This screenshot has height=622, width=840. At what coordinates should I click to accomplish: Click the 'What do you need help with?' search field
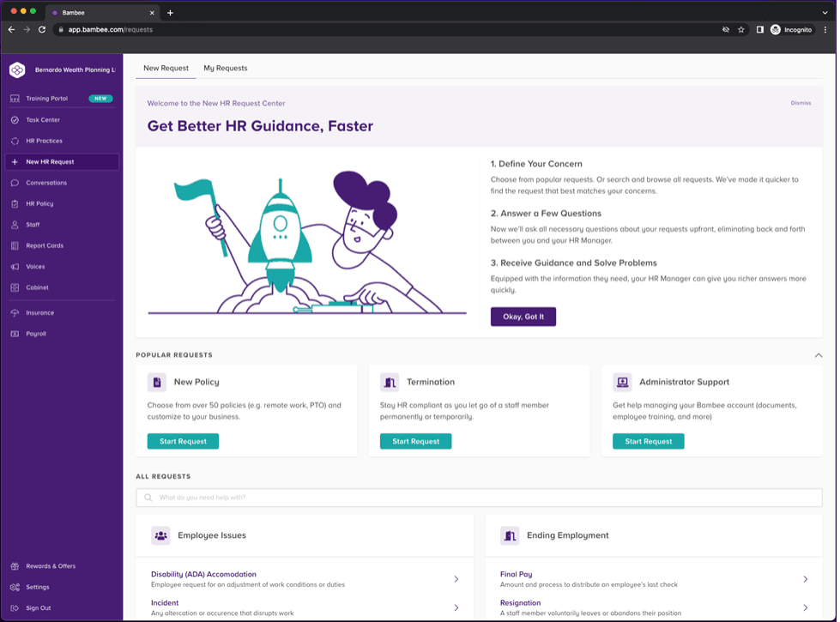click(x=479, y=498)
